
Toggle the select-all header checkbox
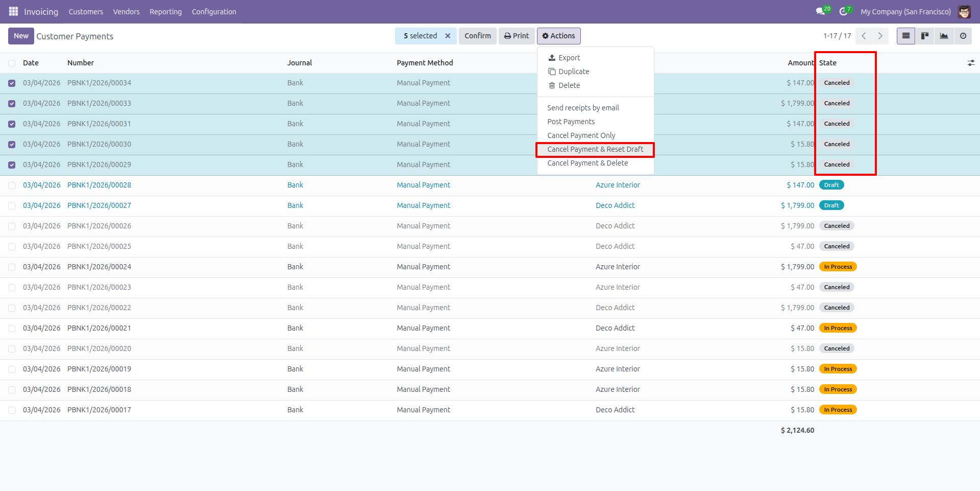click(12, 63)
